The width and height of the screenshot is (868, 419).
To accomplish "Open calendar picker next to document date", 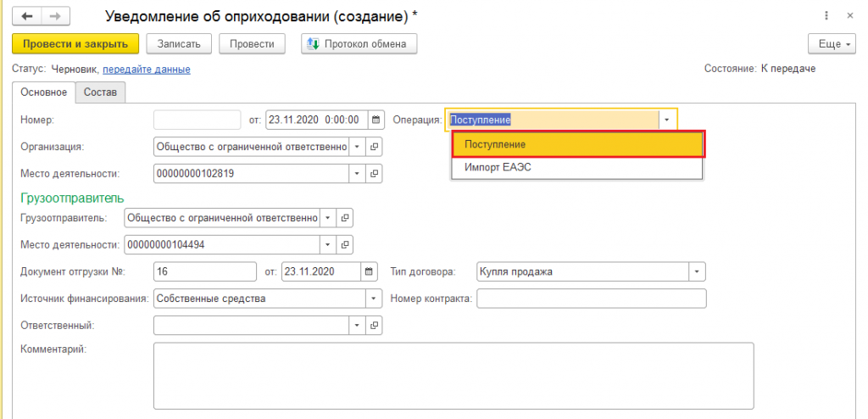I will pos(376,120).
